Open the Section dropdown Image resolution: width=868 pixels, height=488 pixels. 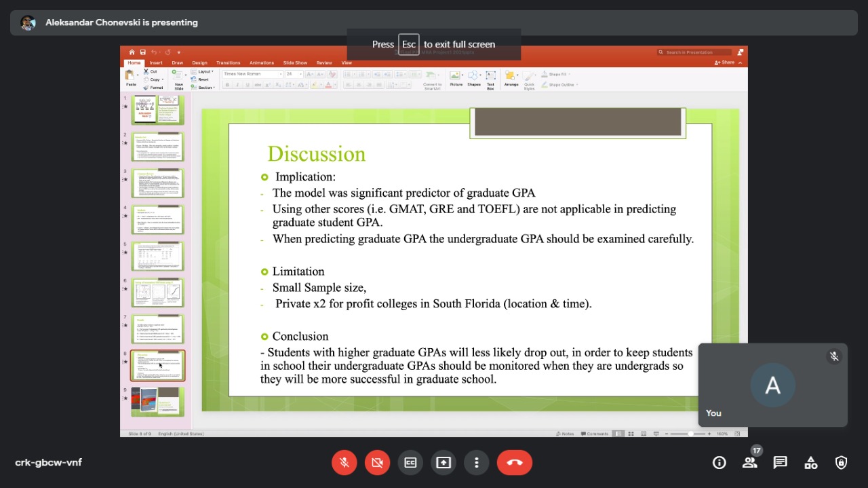click(x=203, y=88)
